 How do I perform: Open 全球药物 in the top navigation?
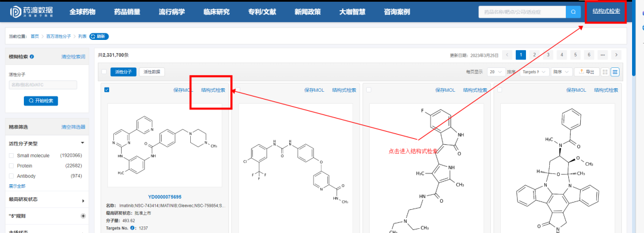82,12
